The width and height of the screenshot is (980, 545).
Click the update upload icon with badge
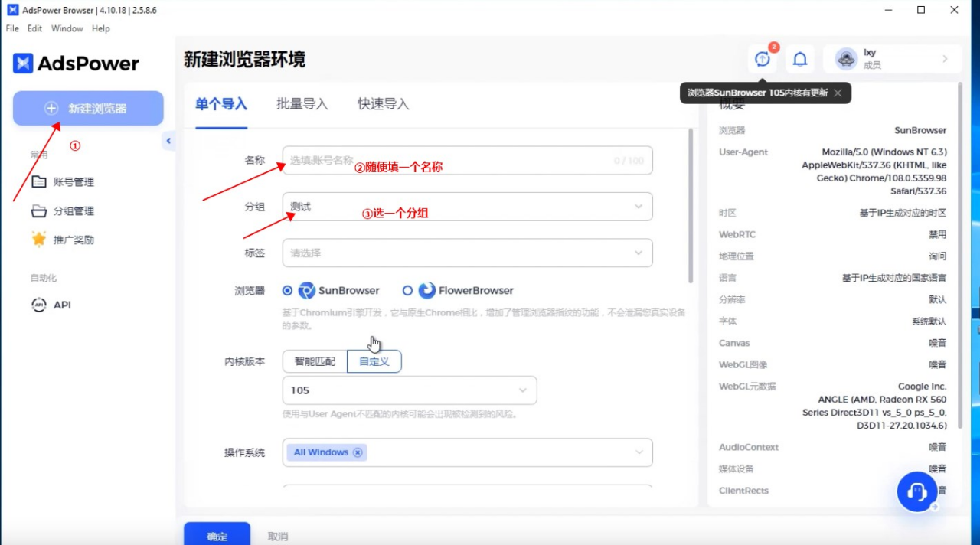click(763, 59)
